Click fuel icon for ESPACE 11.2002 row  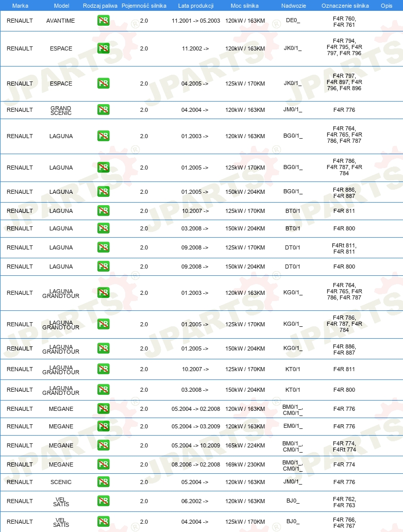104,48
